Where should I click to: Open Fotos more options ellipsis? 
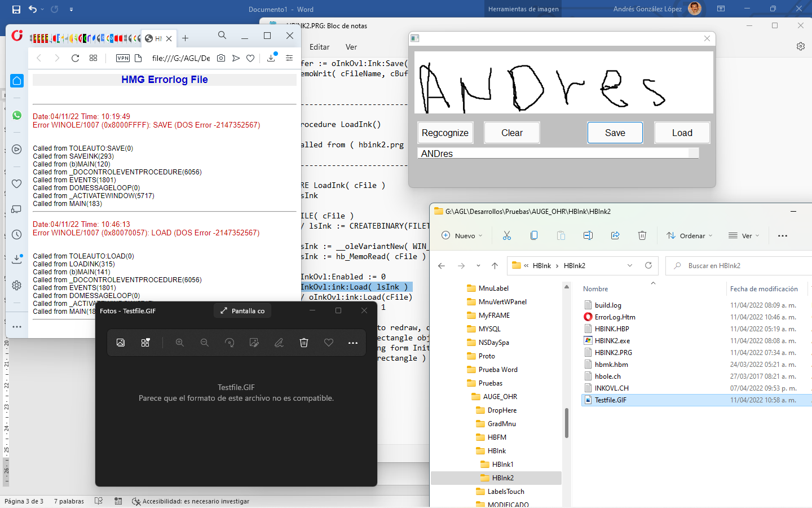tap(353, 343)
